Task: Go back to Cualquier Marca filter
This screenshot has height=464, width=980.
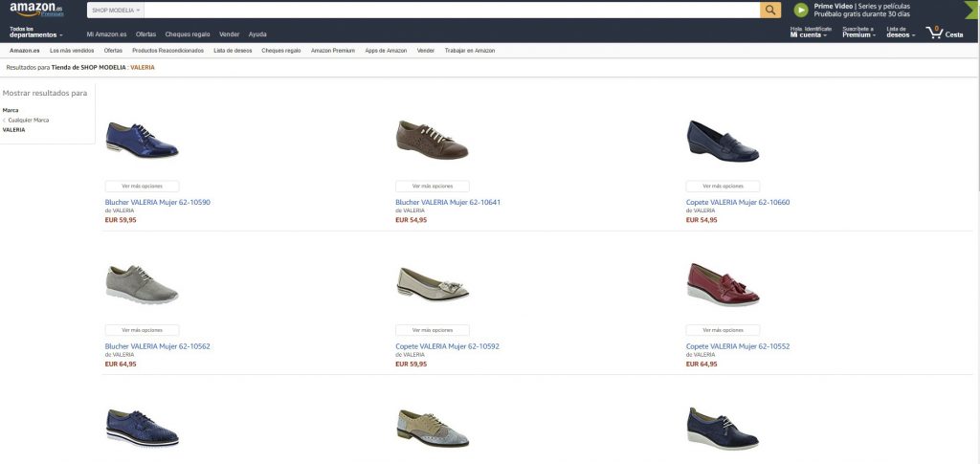Action: tap(26, 120)
